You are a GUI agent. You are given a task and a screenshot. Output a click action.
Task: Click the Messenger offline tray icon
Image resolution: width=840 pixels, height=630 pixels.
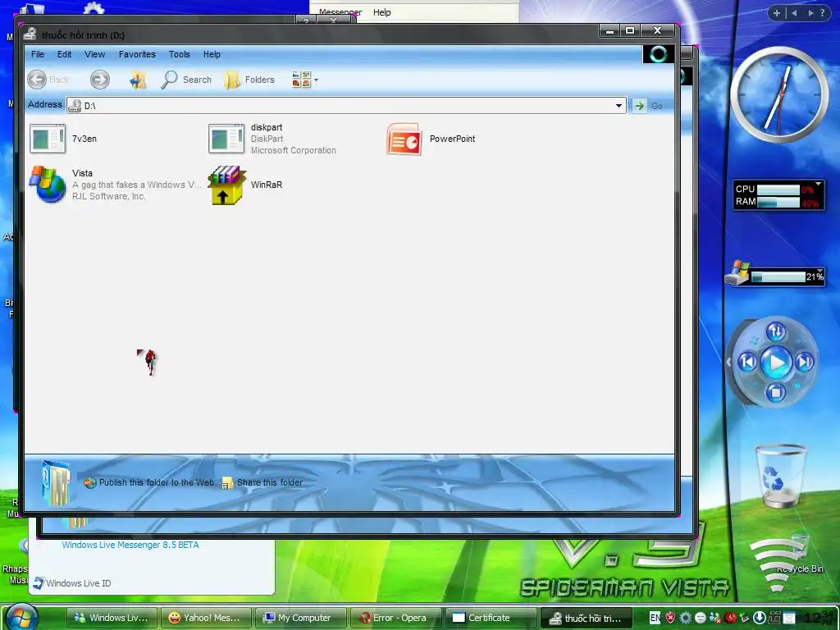pyautogui.click(x=714, y=618)
